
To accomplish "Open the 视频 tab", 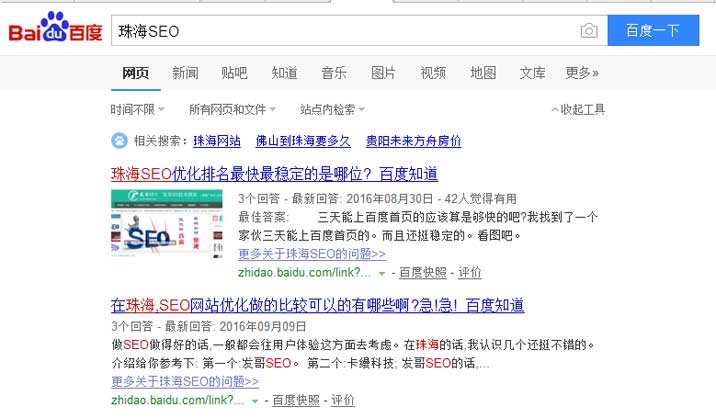I will [433, 73].
